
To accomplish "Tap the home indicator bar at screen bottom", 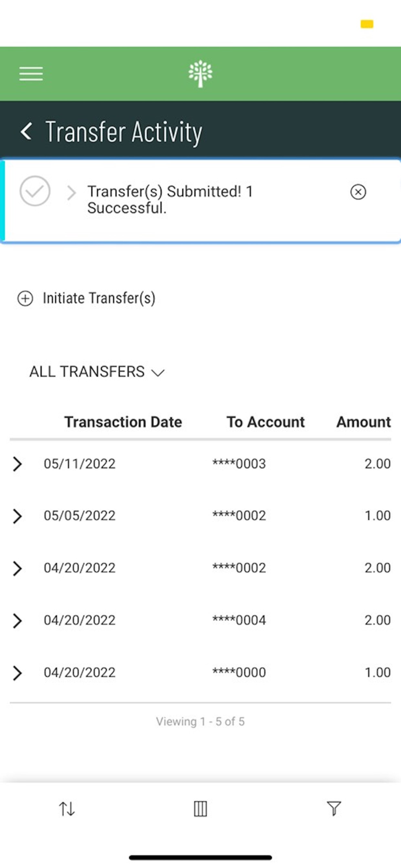I will 200,857.
